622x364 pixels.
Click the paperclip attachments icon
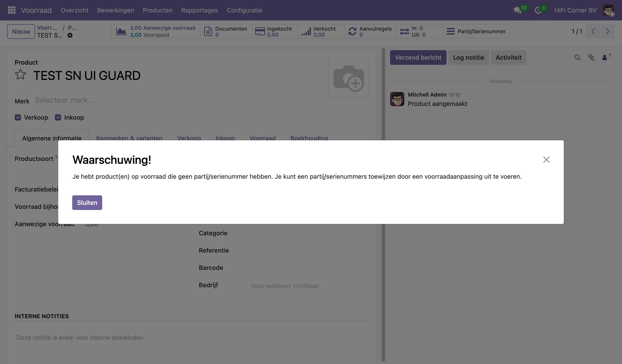591,57
